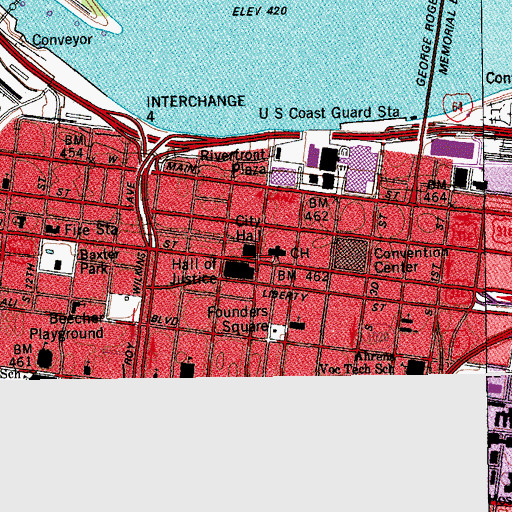The width and height of the screenshot is (512, 512).
Task: Click the Founders Square label
Action: pos(238,319)
